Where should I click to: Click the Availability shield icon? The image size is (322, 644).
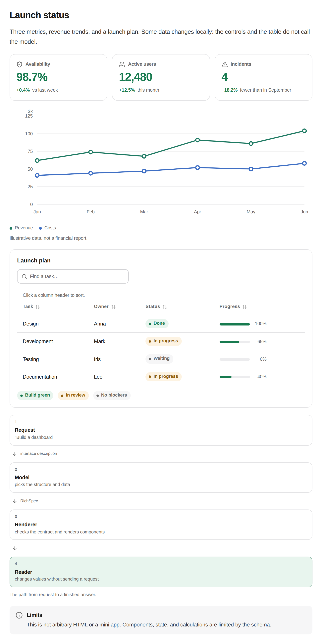pyautogui.click(x=20, y=64)
